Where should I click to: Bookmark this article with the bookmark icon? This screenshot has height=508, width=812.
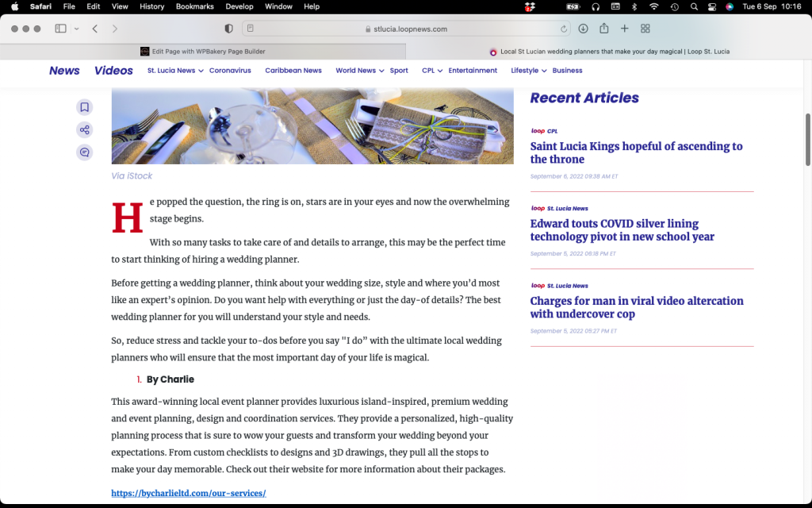tap(84, 107)
